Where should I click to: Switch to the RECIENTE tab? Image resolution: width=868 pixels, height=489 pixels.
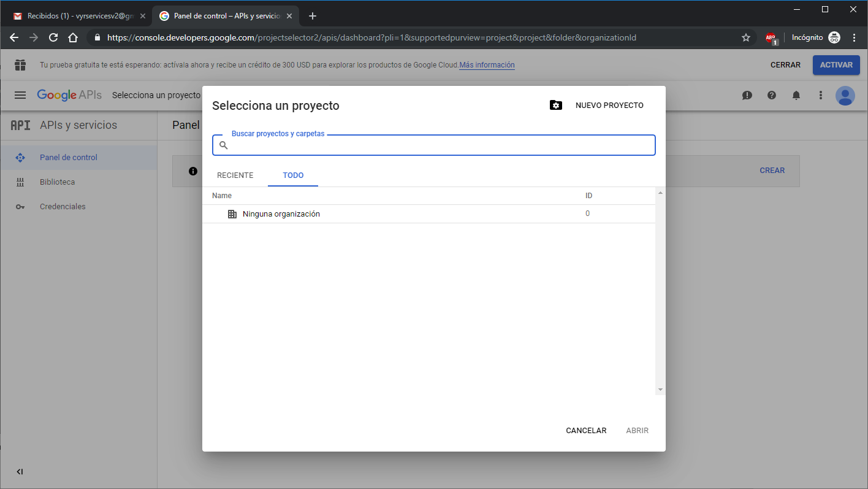pyautogui.click(x=235, y=175)
